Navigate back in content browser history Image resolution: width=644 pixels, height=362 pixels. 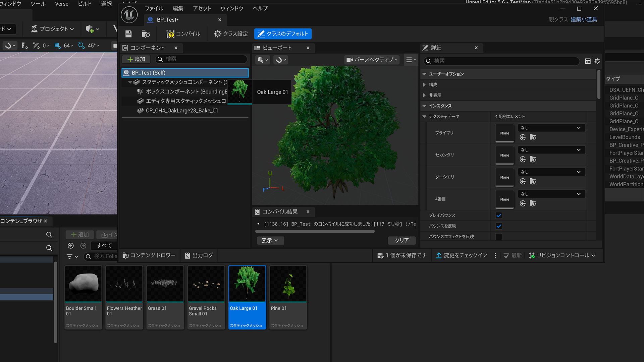(71, 246)
